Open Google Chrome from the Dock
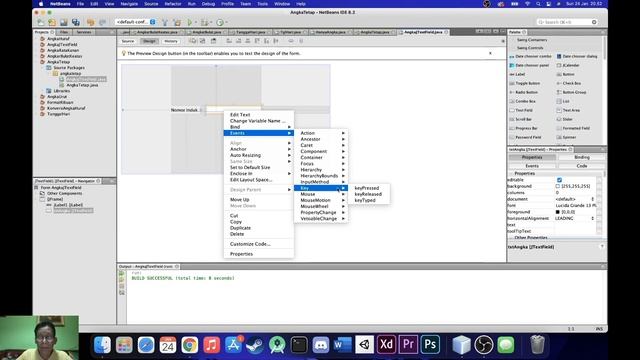The image size is (640, 360). [190, 345]
